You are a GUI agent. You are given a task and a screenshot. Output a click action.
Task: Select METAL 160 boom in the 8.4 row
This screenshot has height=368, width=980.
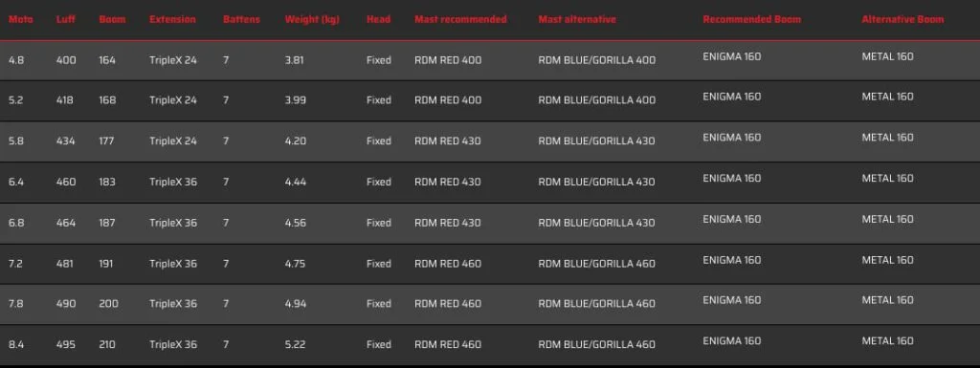point(887,340)
